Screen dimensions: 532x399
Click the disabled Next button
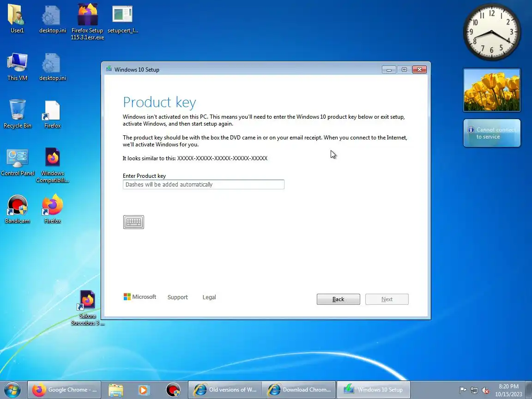387,299
